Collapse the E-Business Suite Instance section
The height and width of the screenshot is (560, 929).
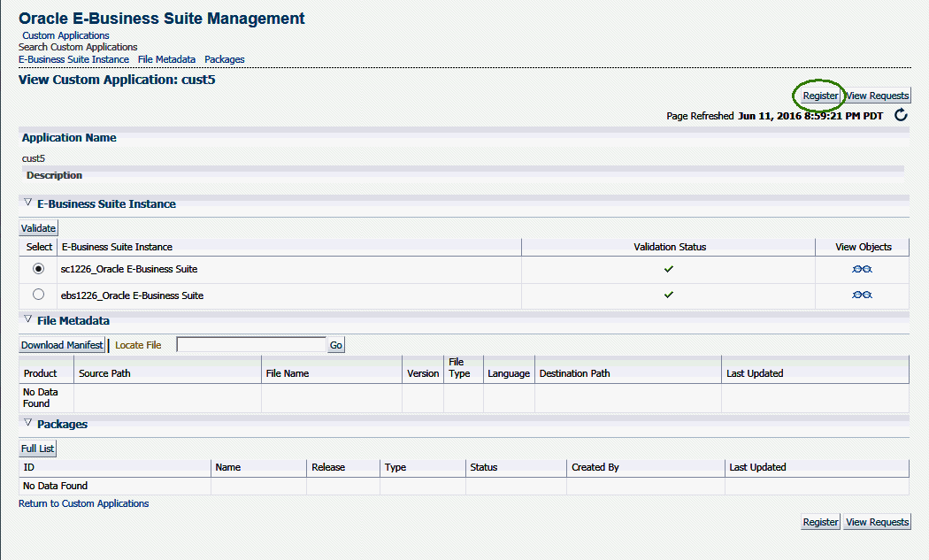coord(27,203)
